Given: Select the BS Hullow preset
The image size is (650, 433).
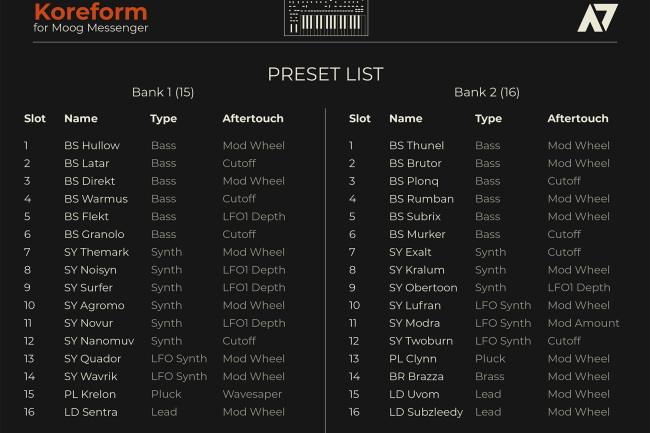Looking at the screenshot, I should coord(91,145).
